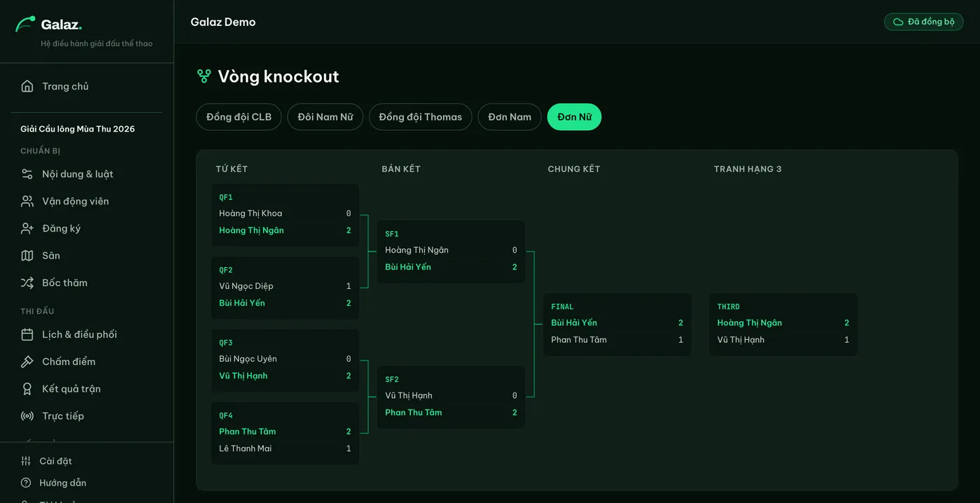Open Cài đặt via its settings icon

(26, 461)
